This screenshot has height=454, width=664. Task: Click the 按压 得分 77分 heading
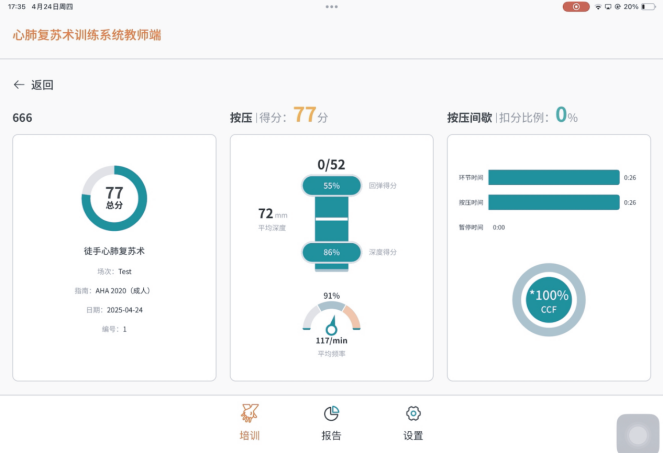point(279,115)
